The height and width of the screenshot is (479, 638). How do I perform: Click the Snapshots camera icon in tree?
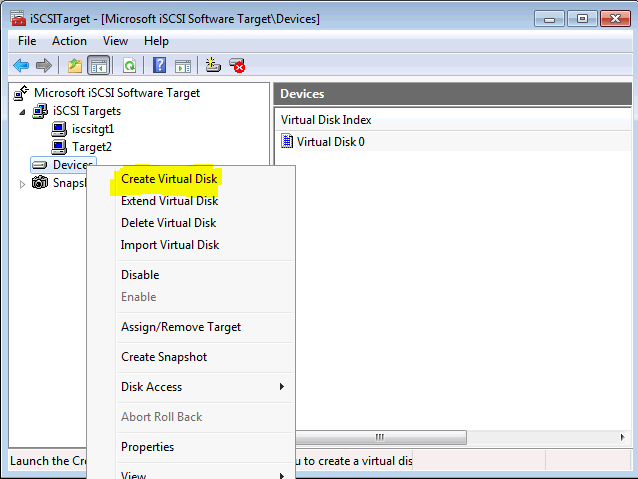40,182
